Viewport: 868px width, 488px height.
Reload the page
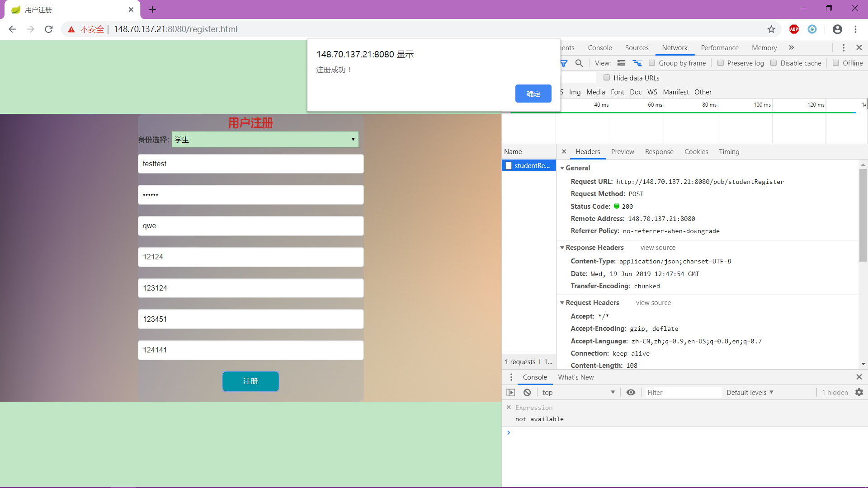tap(49, 29)
